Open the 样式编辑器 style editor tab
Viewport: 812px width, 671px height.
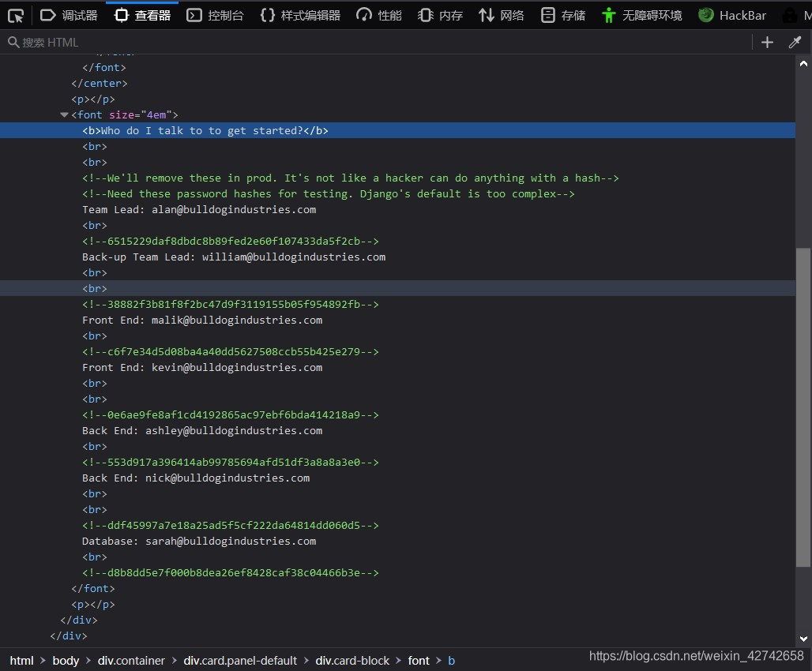(300, 16)
